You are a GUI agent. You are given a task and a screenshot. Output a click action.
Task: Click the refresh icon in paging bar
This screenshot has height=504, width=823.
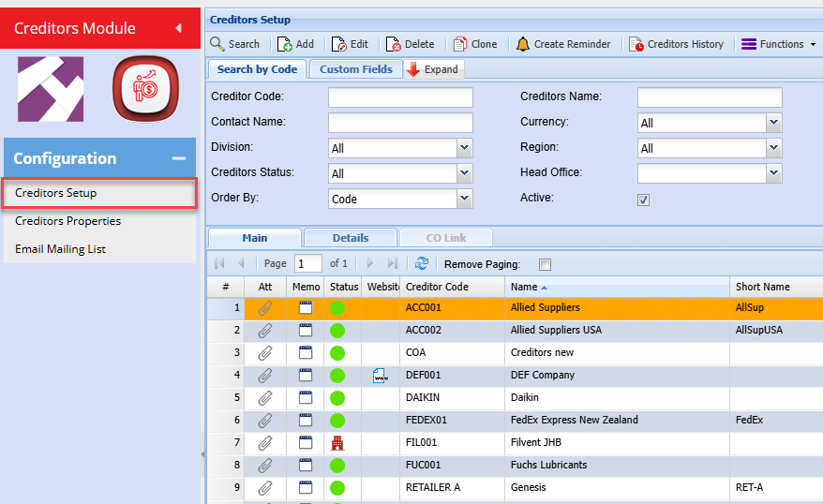[x=422, y=264]
